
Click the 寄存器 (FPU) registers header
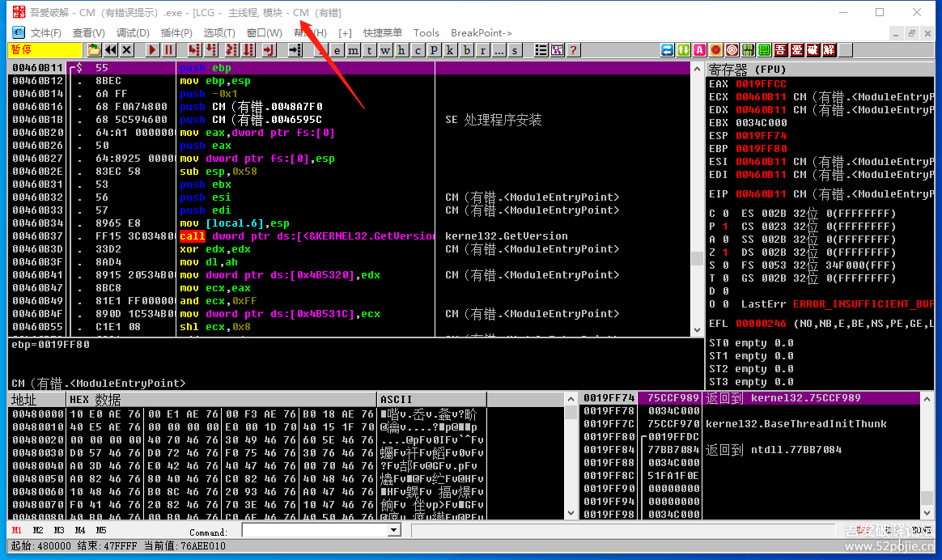click(747, 69)
